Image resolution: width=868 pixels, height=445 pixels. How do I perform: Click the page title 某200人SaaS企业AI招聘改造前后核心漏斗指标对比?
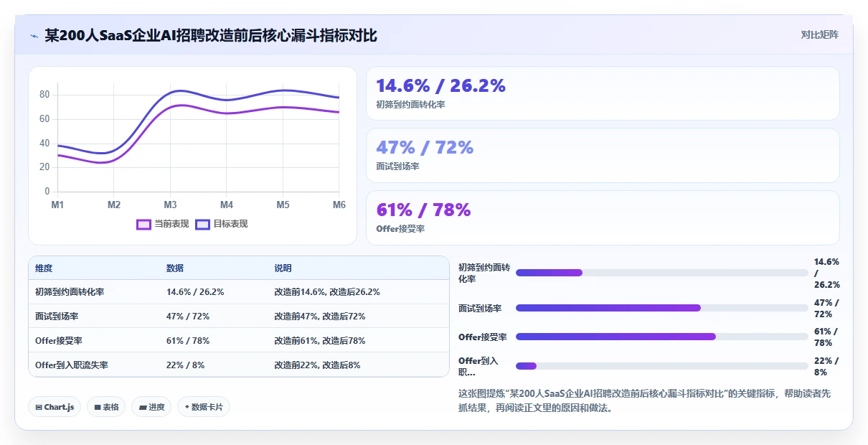[x=211, y=36]
